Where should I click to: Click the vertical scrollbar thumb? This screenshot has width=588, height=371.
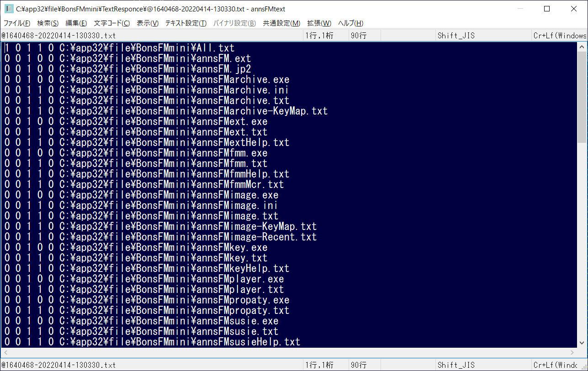(x=582, y=96)
